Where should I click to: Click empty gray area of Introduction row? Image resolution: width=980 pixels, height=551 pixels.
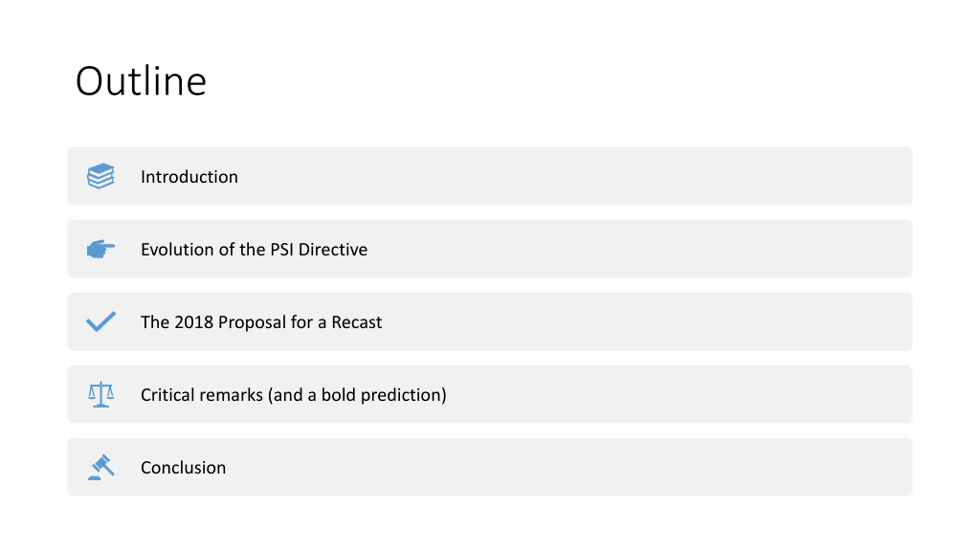click(x=574, y=176)
